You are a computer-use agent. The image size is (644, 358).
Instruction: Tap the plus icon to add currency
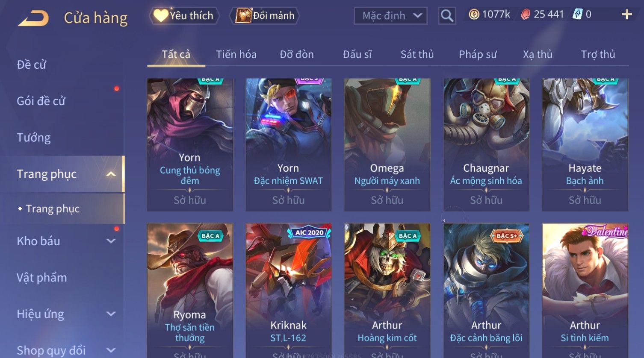(626, 15)
